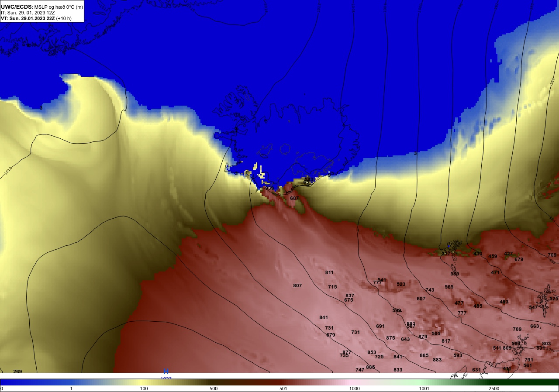
Task: Click the height value '833'
Action: pyautogui.click(x=398, y=370)
